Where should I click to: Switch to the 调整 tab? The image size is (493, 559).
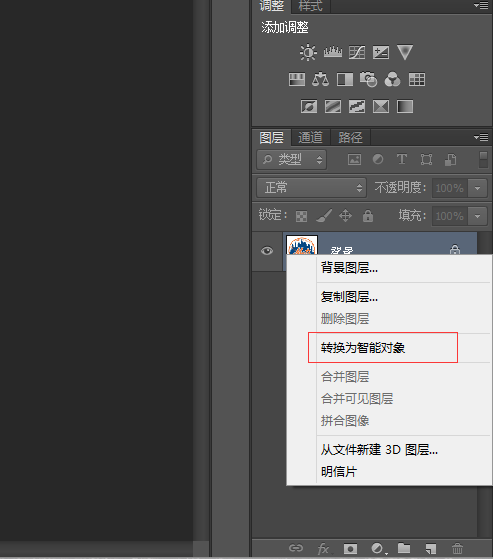[272, 6]
